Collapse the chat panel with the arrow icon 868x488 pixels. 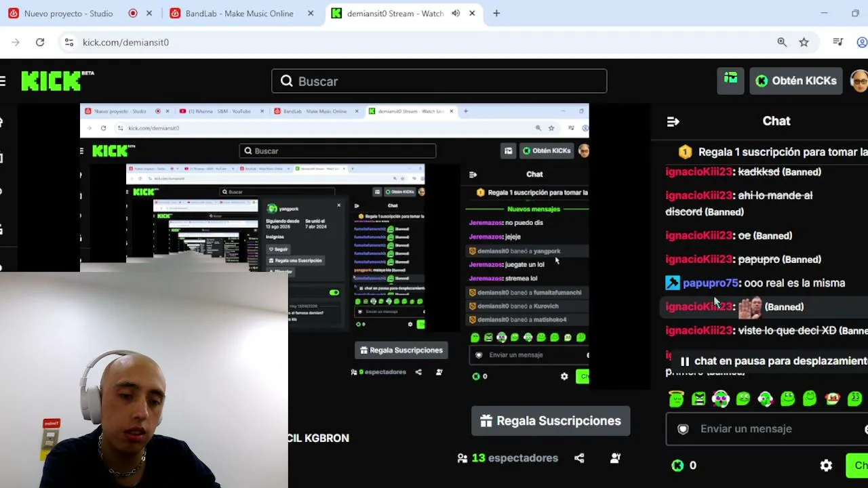(673, 122)
